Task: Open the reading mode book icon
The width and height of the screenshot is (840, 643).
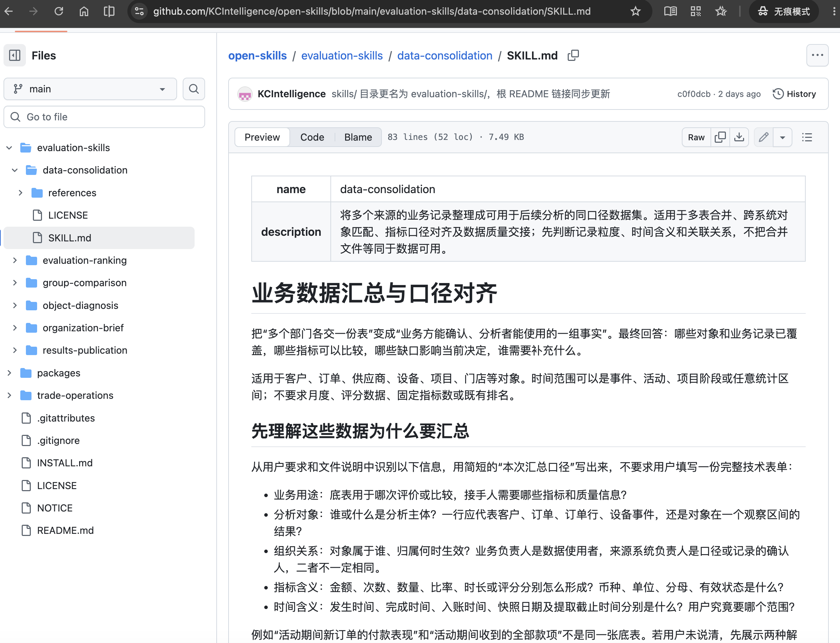Action: tap(670, 12)
